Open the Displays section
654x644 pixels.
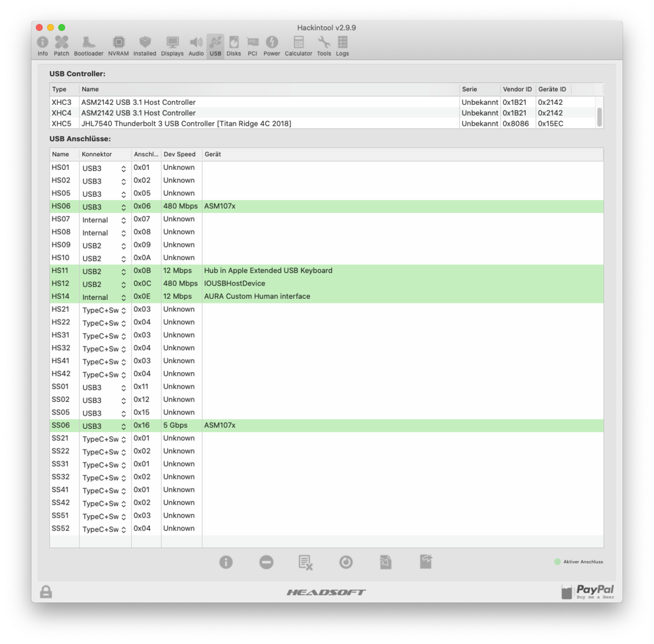coord(172,47)
